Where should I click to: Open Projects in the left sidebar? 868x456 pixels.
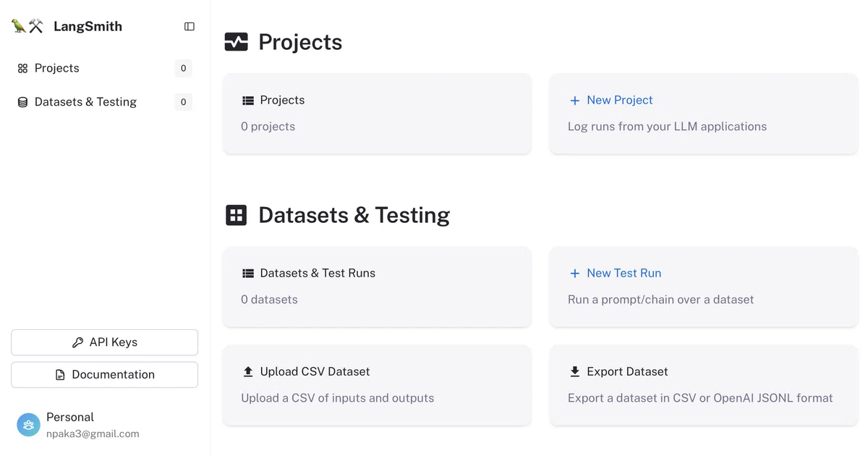pyautogui.click(x=105, y=68)
